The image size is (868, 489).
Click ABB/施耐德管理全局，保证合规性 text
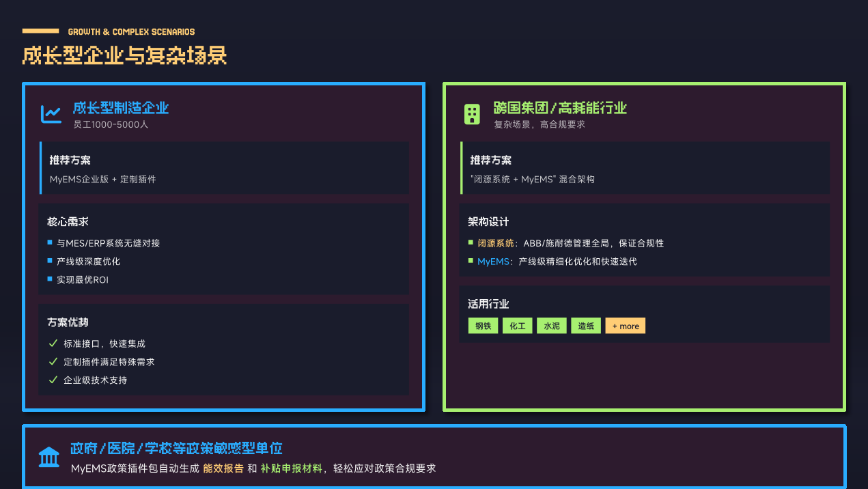pos(593,243)
